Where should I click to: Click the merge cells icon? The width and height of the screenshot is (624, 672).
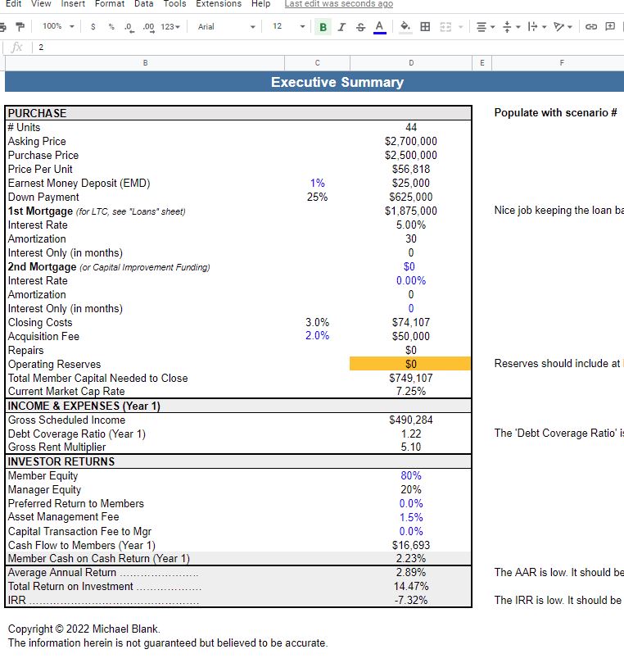[x=445, y=27]
